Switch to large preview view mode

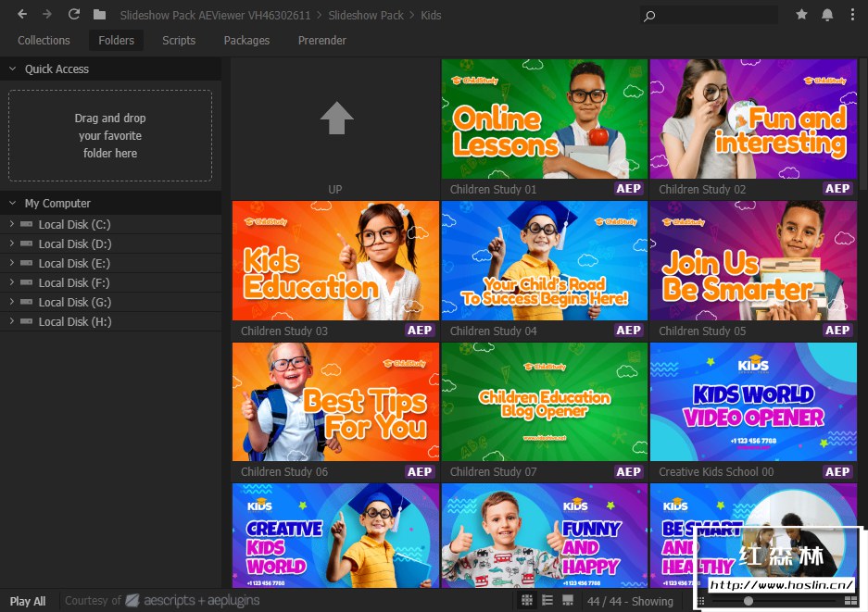(567, 601)
